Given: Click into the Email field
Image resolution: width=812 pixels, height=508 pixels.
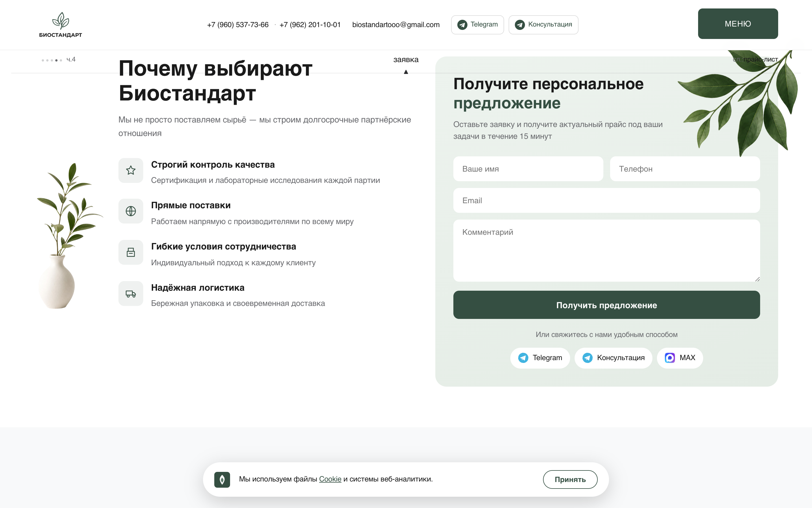Looking at the screenshot, I should [606, 201].
